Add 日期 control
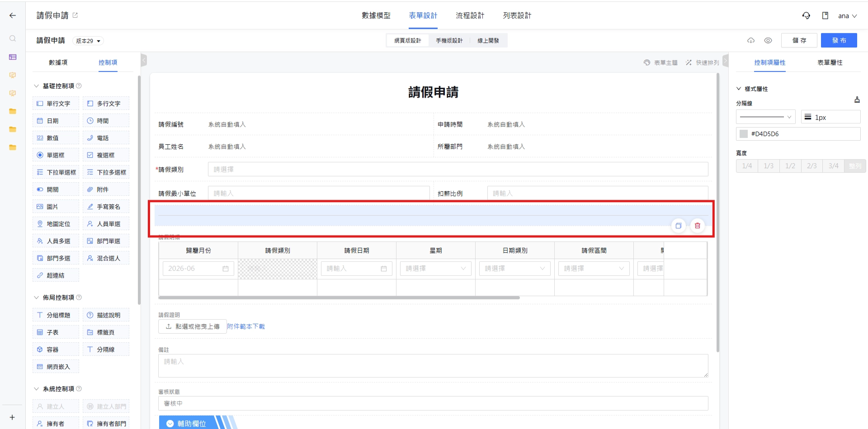Viewport: 868px width, 429px height. 56,121
